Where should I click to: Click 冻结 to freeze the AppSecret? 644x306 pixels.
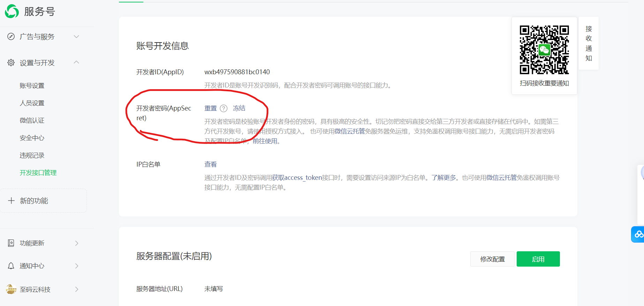tap(239, 108)
